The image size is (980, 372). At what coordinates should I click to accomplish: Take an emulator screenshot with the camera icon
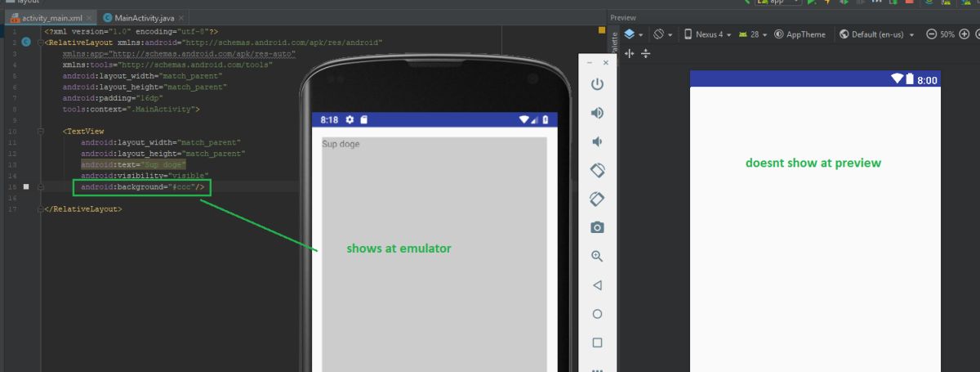click(597, 227)
